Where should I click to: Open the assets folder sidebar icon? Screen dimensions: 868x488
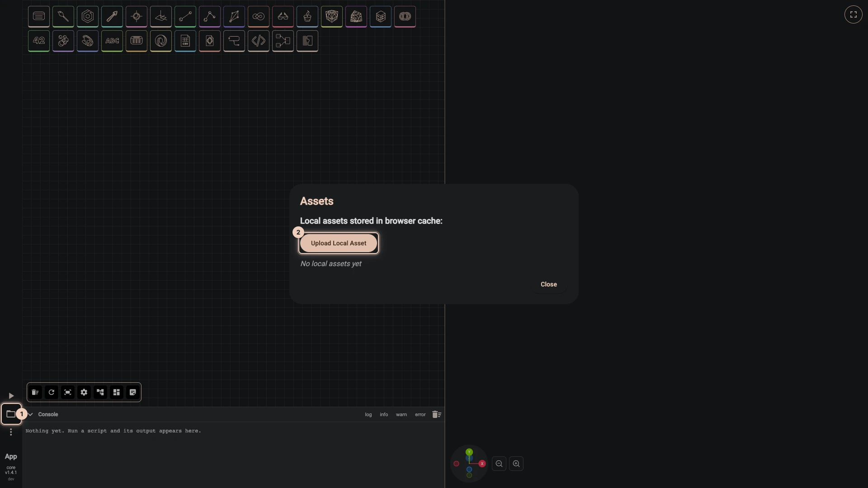11,414
